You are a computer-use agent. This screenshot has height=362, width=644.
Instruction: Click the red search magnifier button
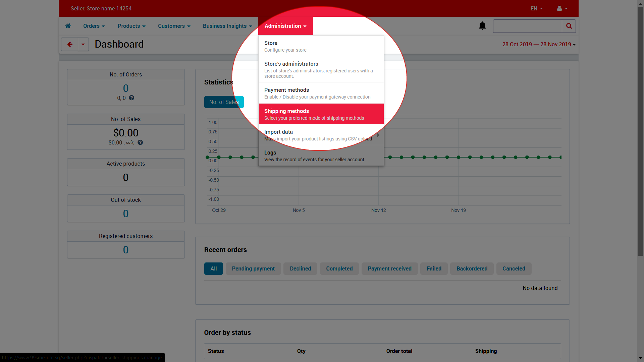click(x=569, y=26)
